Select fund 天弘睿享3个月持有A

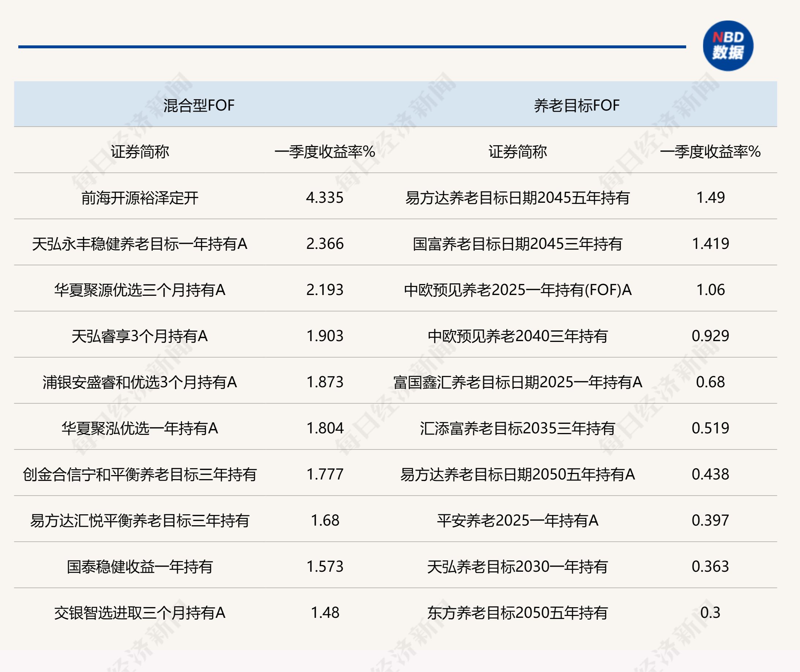[140, 336]
